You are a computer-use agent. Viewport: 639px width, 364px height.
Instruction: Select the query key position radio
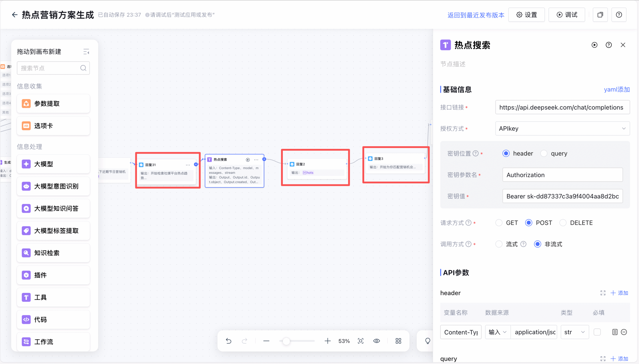click(544, 153)
